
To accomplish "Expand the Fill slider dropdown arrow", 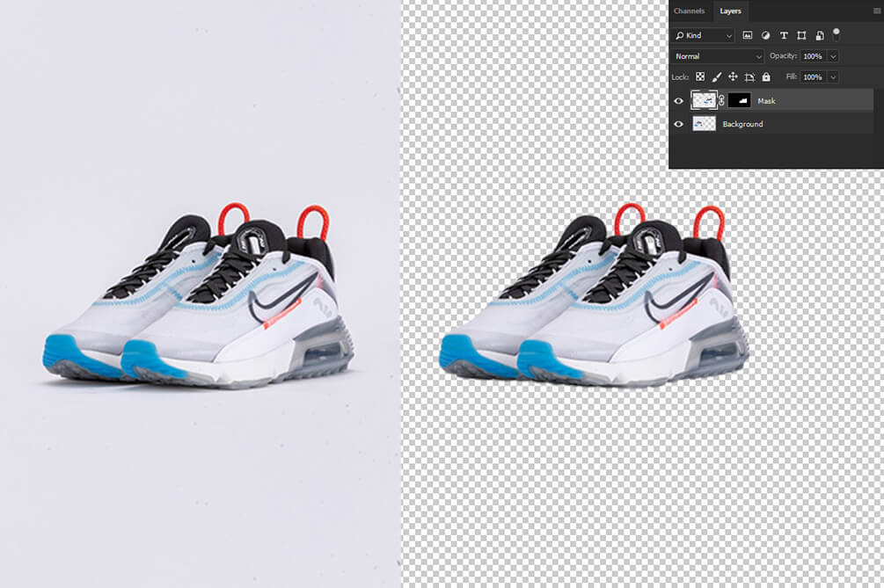I will click(833, 77).
